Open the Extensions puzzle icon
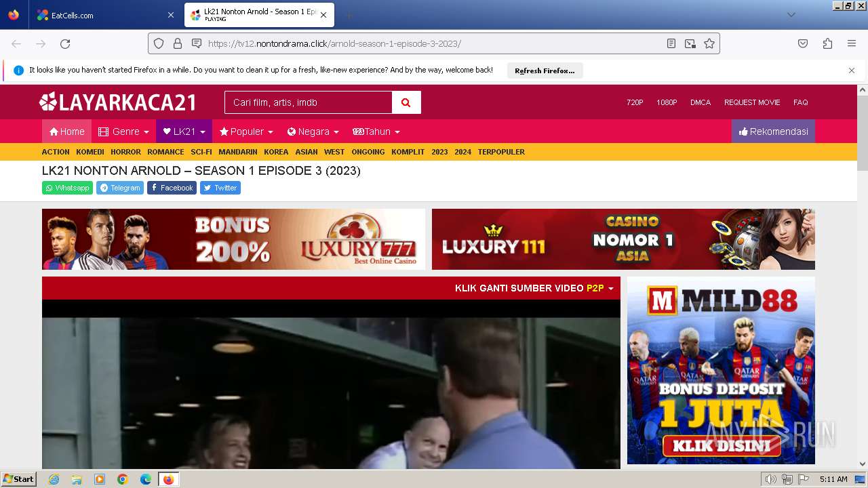 [x=827, y=43]
